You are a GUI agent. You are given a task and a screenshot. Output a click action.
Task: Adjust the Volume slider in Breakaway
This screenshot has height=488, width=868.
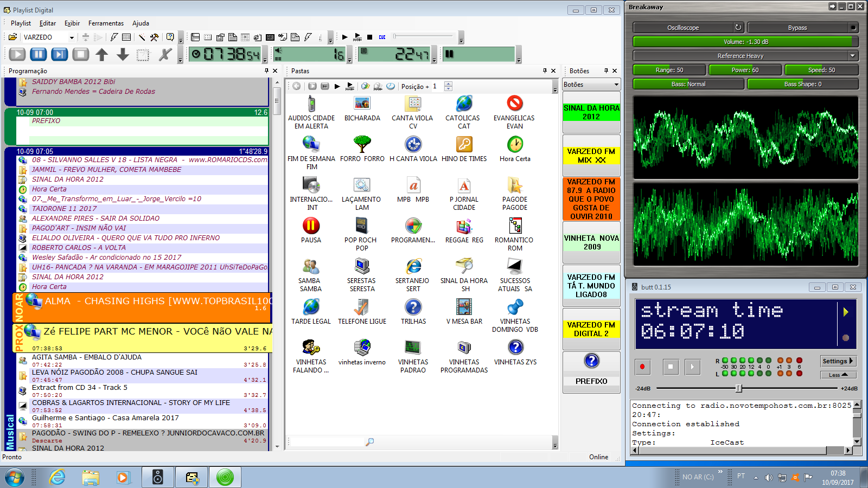pyautogui.click(x=745, y=42)
